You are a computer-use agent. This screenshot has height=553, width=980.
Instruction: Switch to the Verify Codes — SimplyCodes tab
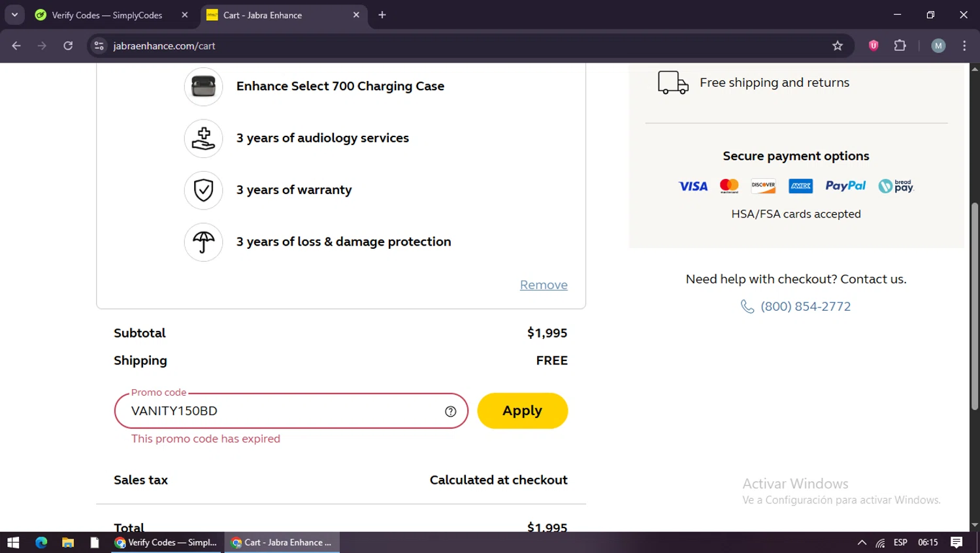pos(106,15)
